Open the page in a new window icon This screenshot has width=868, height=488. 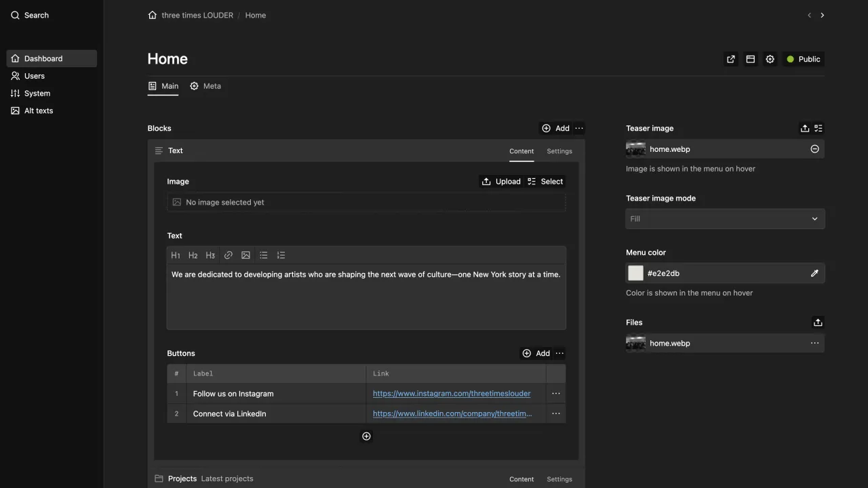731,59
